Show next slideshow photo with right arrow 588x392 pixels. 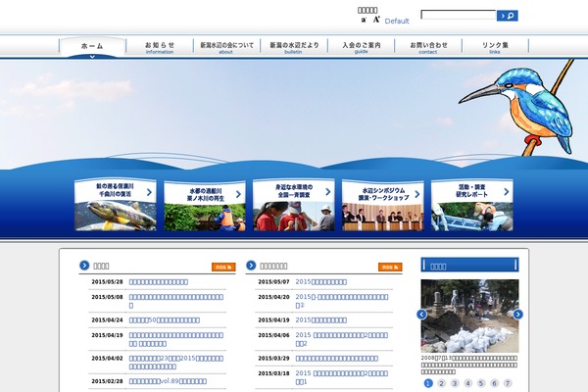517,315
